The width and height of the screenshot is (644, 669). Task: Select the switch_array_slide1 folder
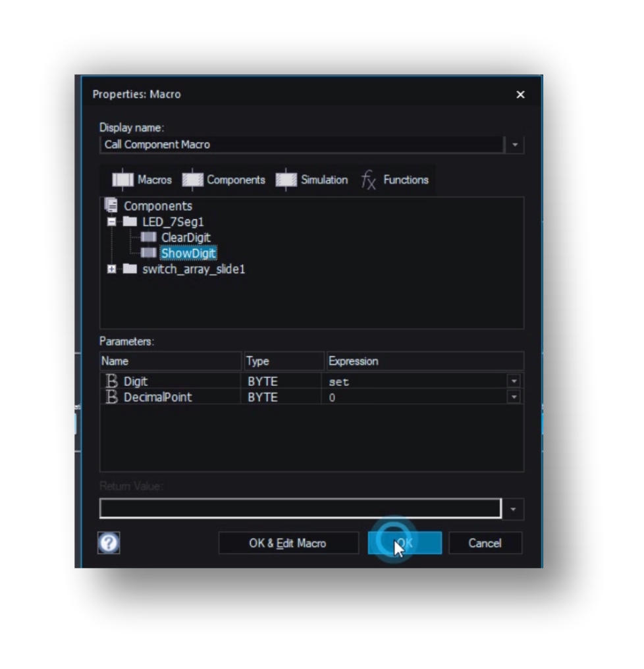pos(194,269)
